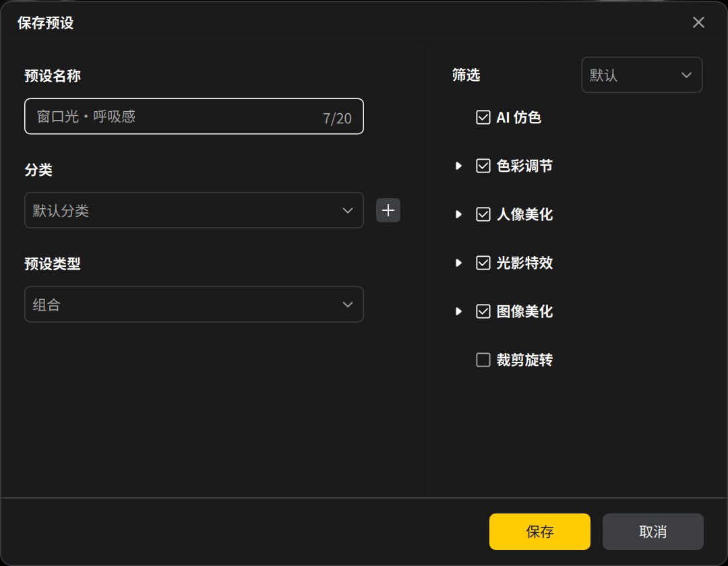
Task: Click the 色彩调节 label text
Action: tap(524, 166)
